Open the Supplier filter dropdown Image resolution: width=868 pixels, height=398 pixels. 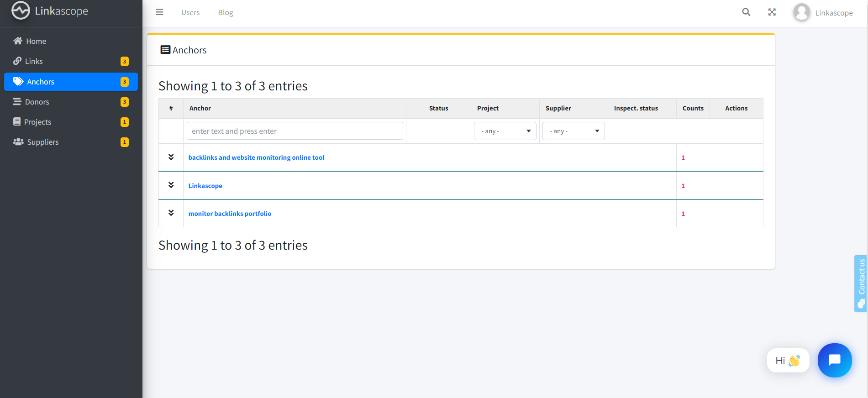573,131
